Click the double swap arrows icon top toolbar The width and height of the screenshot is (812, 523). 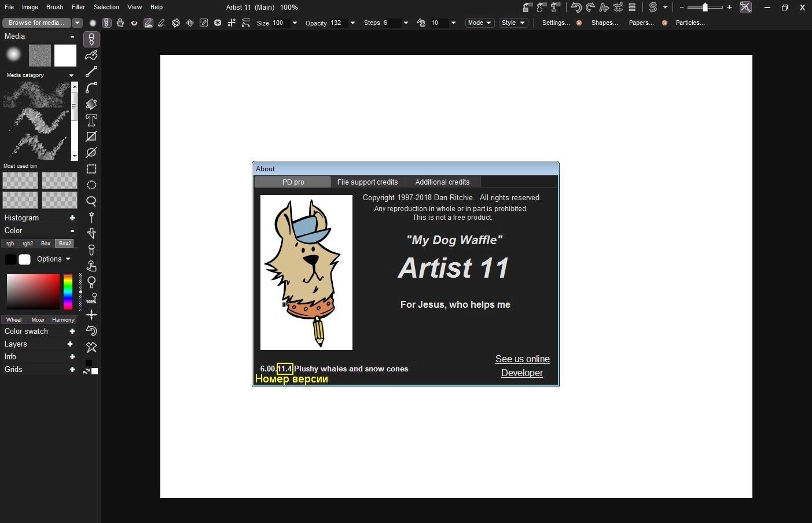(x=618, y=8)
